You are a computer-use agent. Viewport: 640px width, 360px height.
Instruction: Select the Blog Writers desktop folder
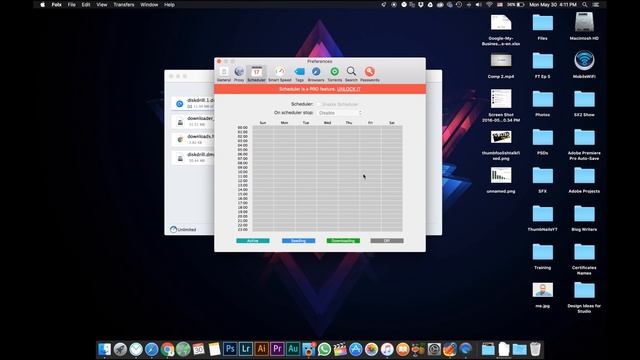(584, 214)
